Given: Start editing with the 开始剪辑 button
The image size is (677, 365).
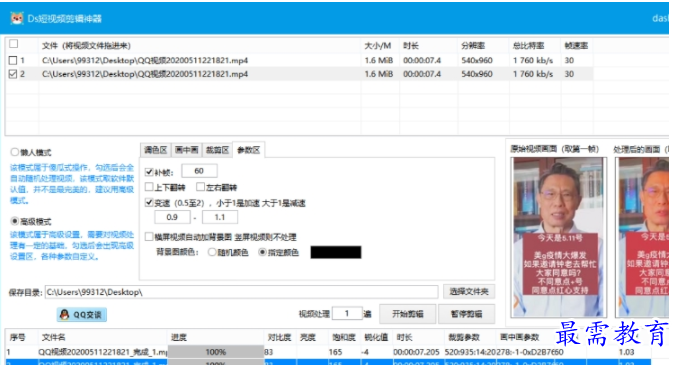Looking at the screenshot, I should [408, 314].
